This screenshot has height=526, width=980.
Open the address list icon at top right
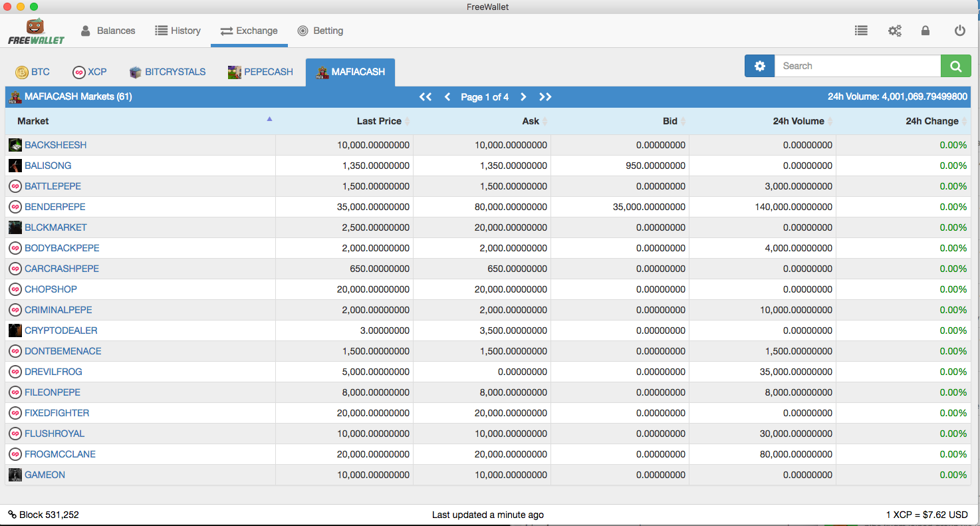(861, 31)
